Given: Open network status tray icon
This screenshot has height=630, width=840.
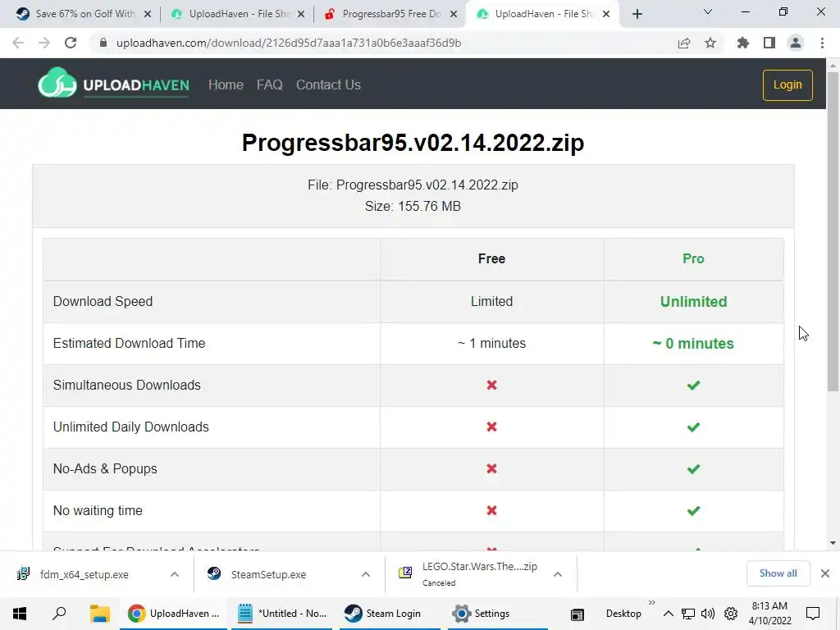Looking at the screenshot, I should (x=688, y=614).
